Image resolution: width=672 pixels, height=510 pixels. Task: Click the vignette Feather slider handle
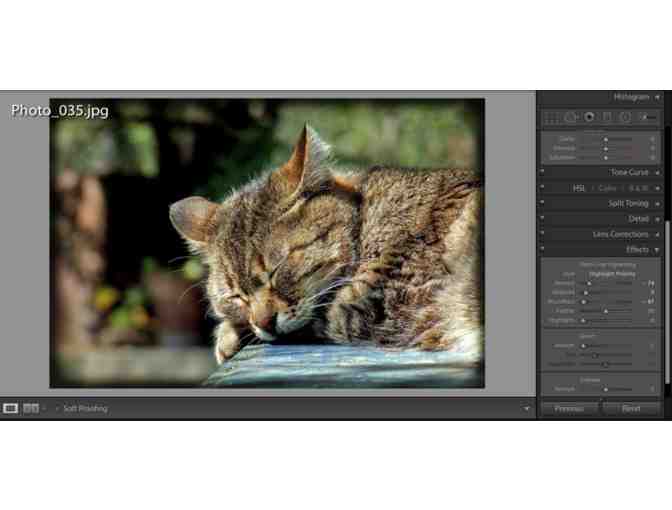604,311
